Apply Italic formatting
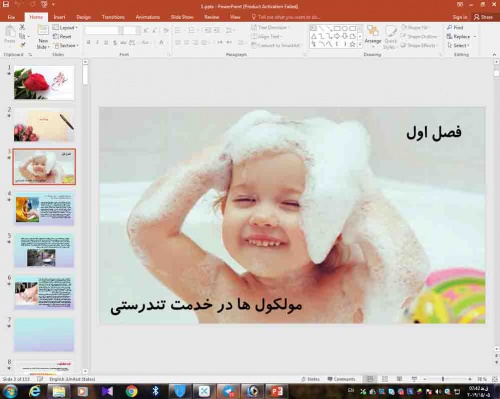Screen dimensions: 500x399 [97, 42]
